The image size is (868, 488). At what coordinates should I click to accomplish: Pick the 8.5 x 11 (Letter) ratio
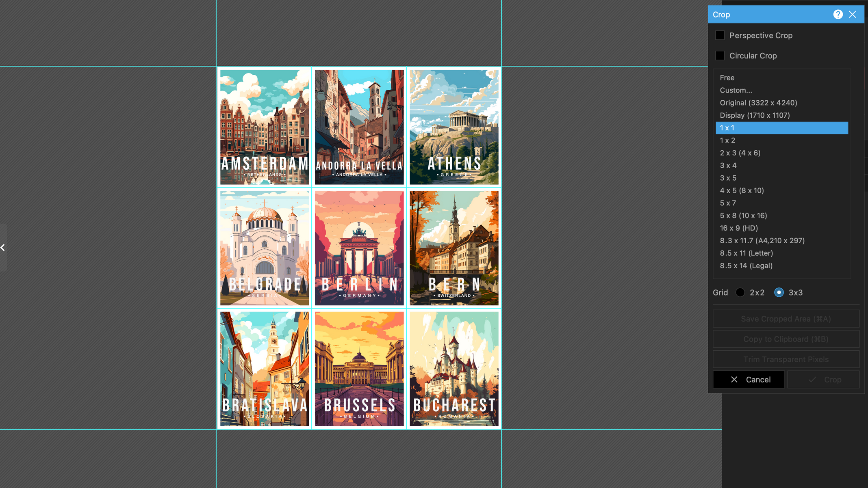coord(746,253)
